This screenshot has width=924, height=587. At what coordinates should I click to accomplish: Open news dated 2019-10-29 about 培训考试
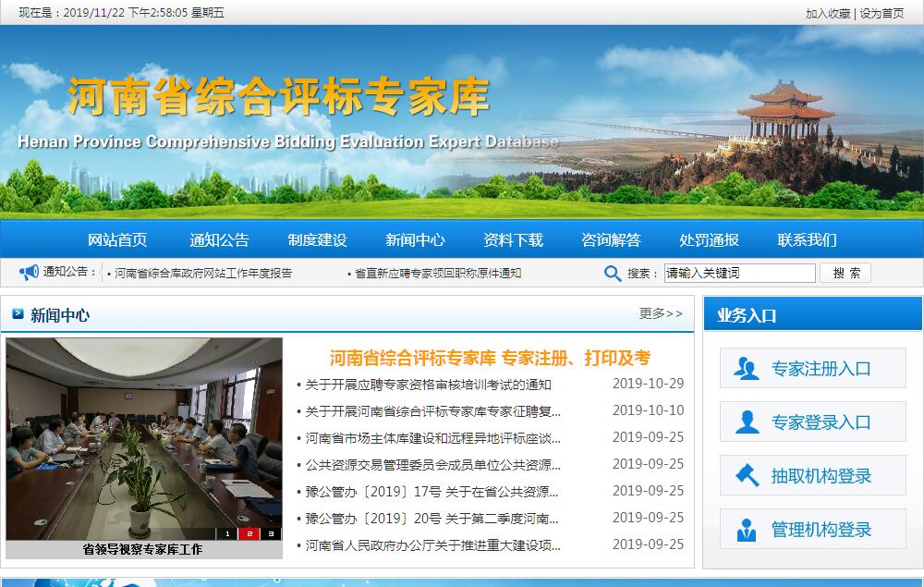point(428,385)
